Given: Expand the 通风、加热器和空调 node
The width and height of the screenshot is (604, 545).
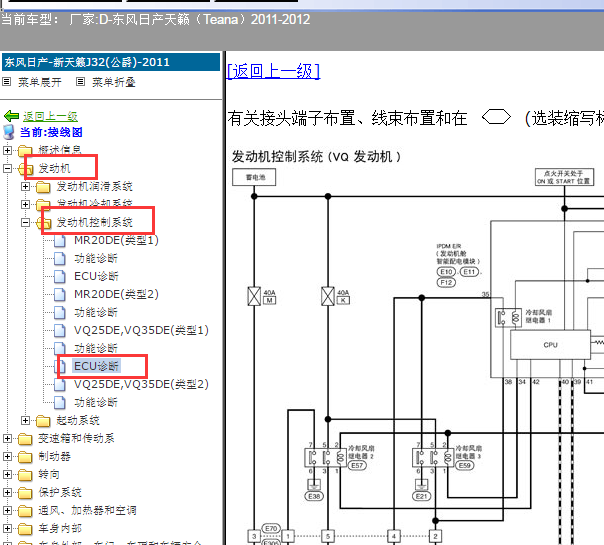Looking at the screenshot, I should click(7, 510).
